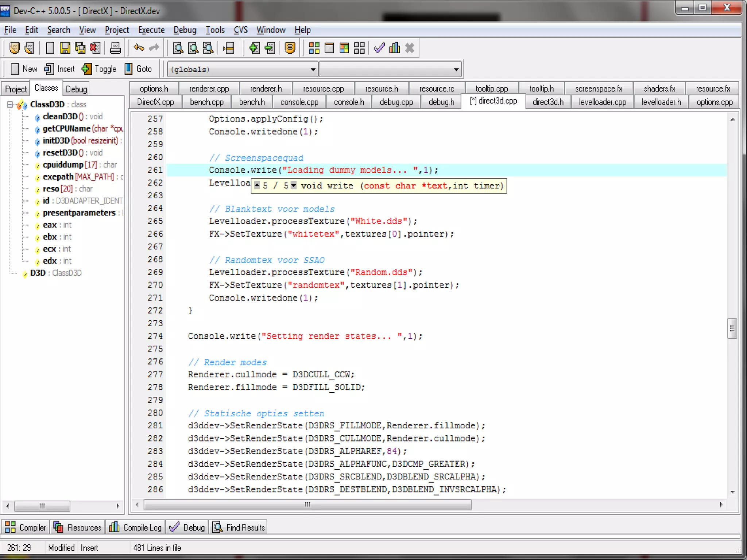Image resolution: width=747 pixels, height=560 pixels.
Task: Click the editor vertical scrollbar thumb
Action: 732,328
